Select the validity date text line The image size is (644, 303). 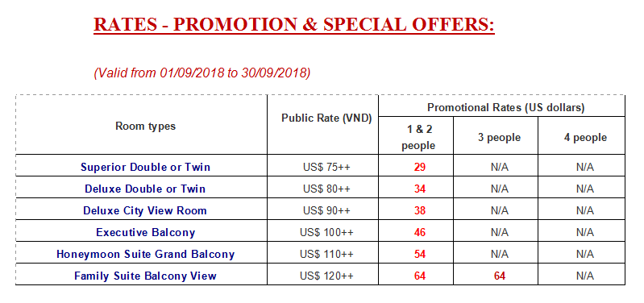click(202, 73)
